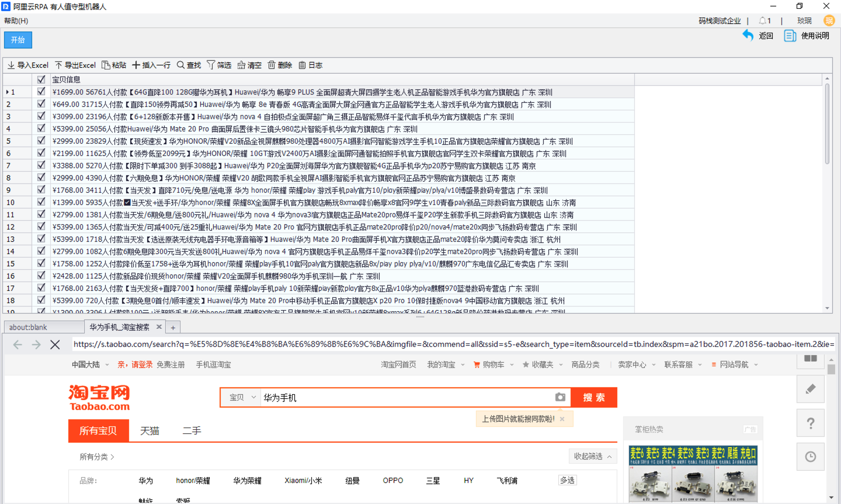The image size is (841, 504).
Task: Select the 所有宝贝 tab
Action: pyautogui.click(x=98, y=430)
